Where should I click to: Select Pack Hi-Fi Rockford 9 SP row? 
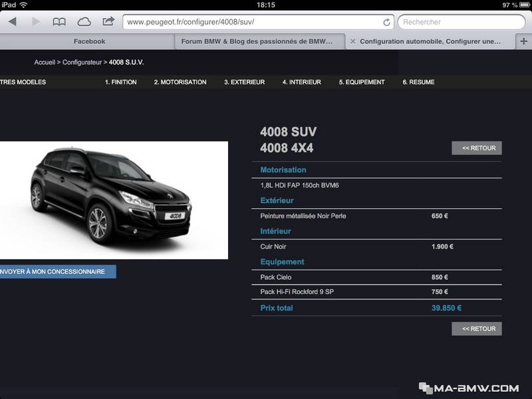(x=376, y=292)
